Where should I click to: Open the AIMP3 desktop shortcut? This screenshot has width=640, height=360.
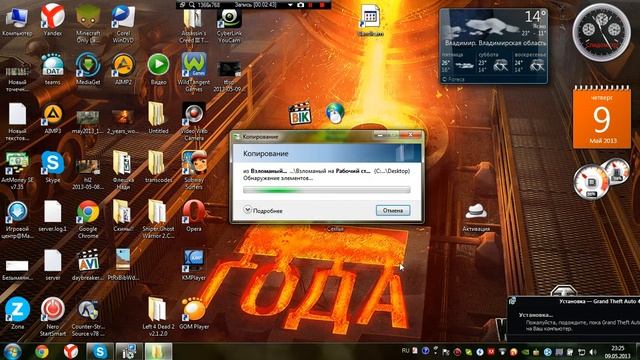pyautogui.click(x=53, y=115)
